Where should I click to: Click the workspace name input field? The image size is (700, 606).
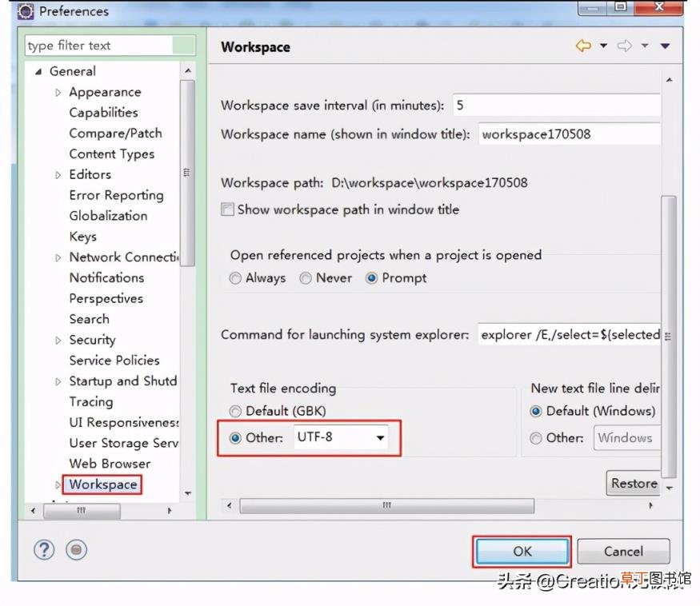pos(569,134)
